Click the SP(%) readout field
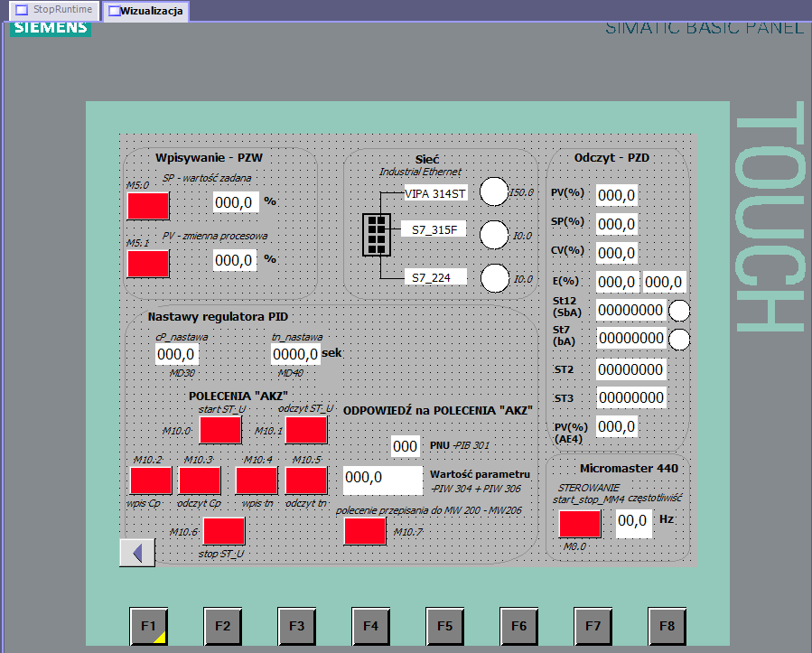This screenshot has width=812, height=653. pyautogui.click(x=616, y=224)
